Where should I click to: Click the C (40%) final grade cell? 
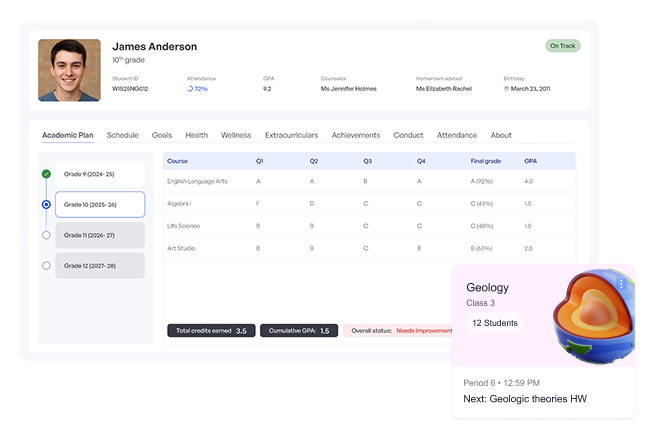(x=482, y=226)
